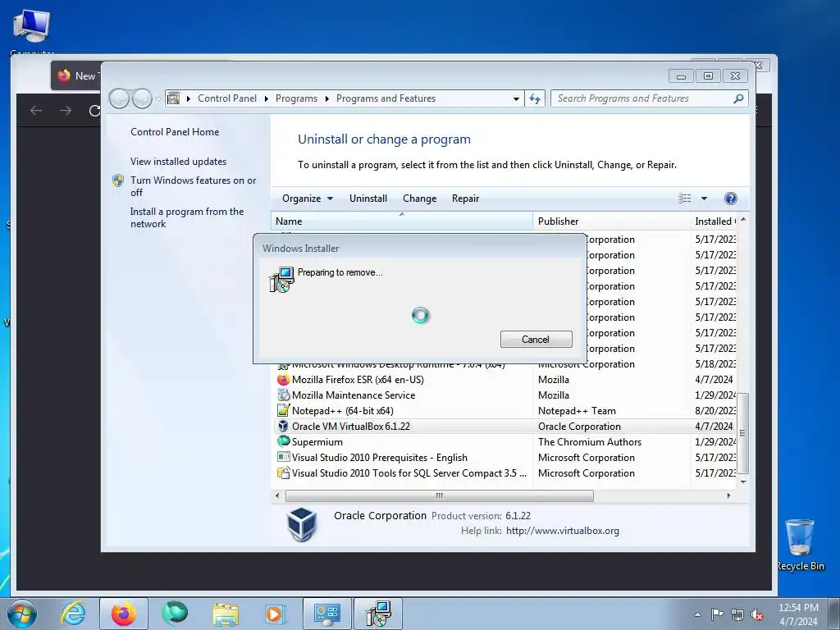Viewport: 840px width, 630px height.
Task: Open Windows Media Player from taskbar
Action: pos(276,614)
